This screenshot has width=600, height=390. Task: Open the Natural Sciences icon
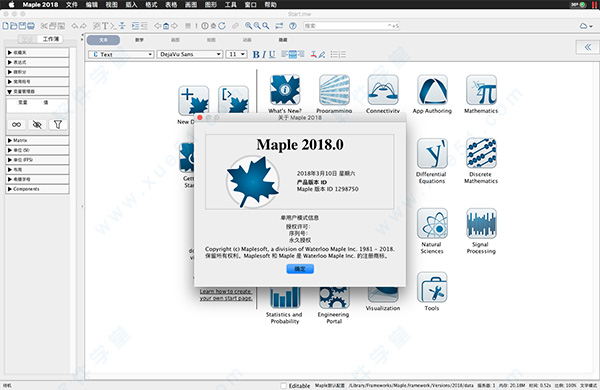(x=432, y=224)
